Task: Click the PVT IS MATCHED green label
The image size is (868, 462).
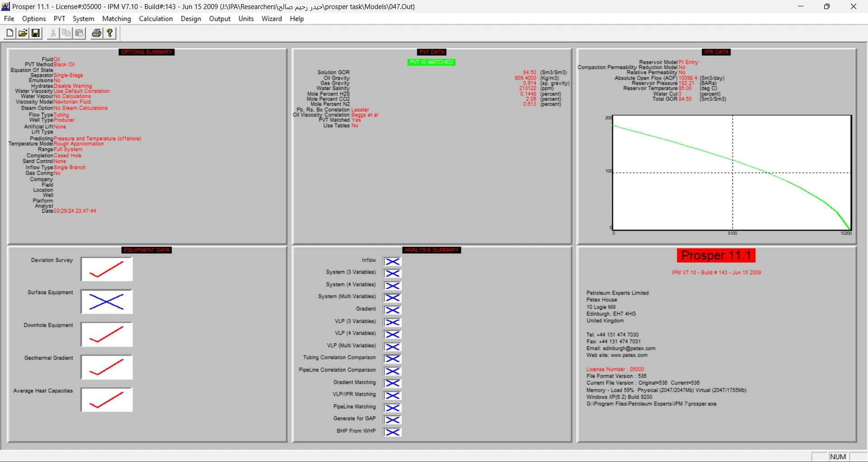Action: 431,62
